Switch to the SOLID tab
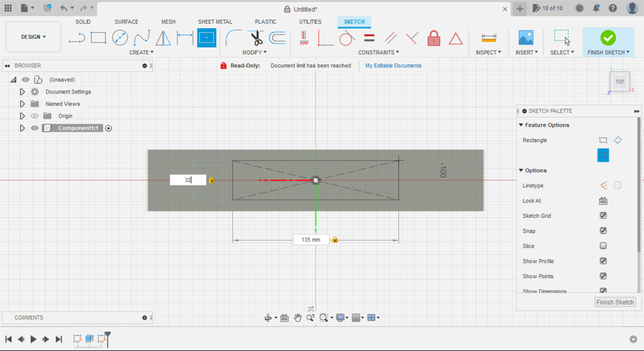Screen dimensions: 644x351 coord(83,21)
